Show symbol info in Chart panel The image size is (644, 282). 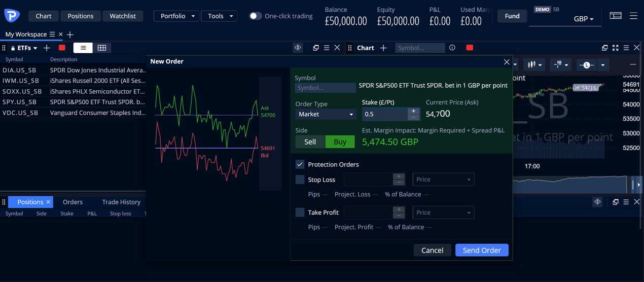point(452,48)
